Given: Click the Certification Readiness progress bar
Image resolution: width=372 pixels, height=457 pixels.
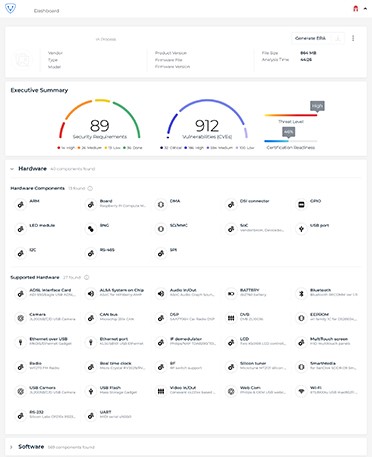Looking at the screenshot, I should [x=291, y=141].
